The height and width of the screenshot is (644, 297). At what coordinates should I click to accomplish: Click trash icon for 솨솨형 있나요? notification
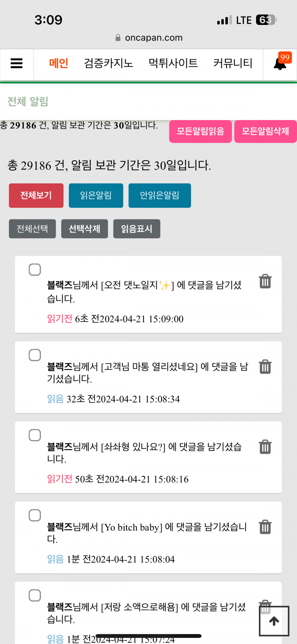point(265,447)
